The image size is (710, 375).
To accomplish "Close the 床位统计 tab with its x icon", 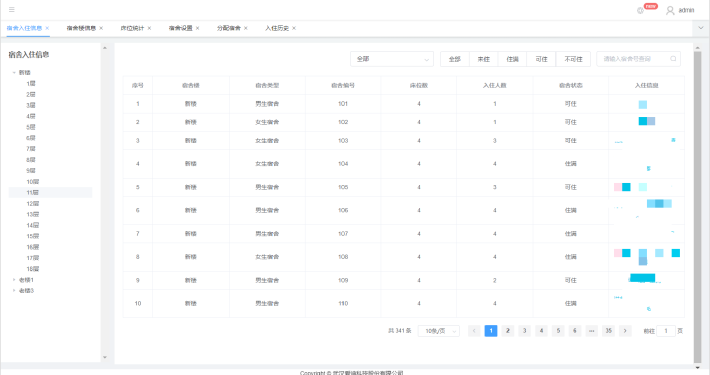I will pyautogui.click(x=149, y=28).
